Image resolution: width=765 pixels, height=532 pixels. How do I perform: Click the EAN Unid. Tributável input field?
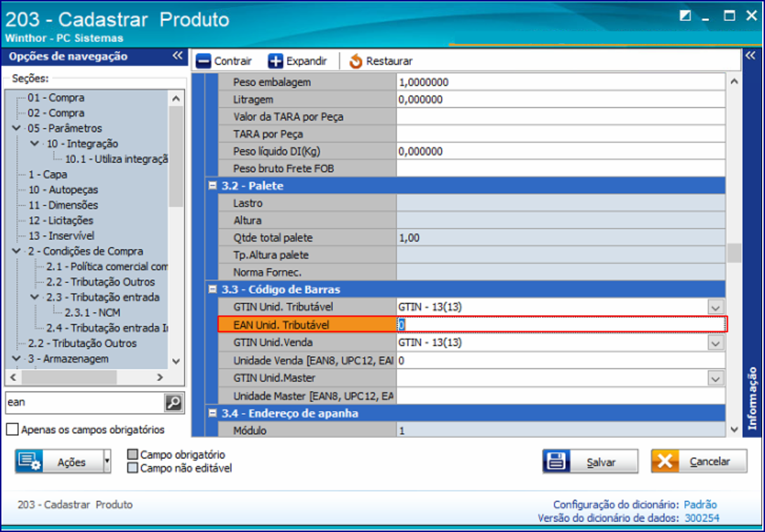(x=561, y=325)
